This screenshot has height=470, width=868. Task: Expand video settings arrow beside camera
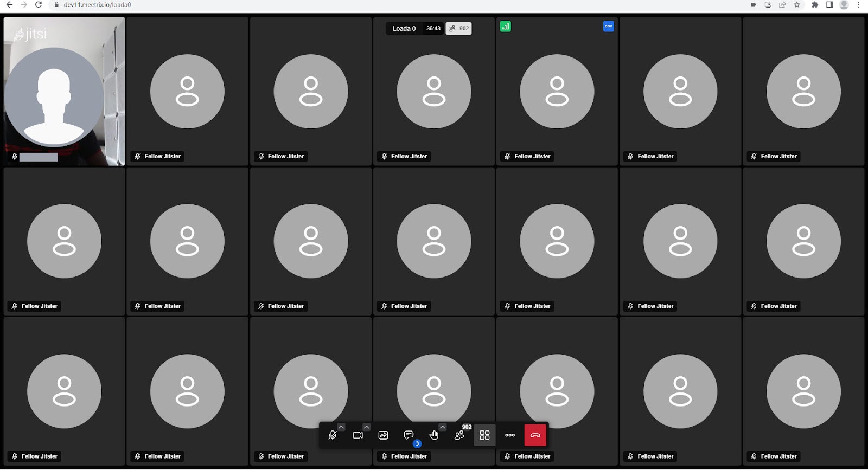tap(367, 427)
